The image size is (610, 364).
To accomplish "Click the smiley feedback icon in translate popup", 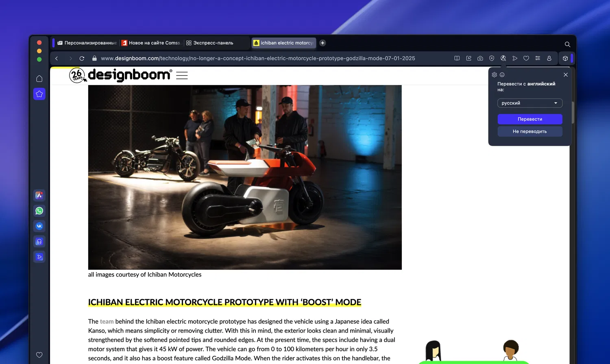I will pos(502,75).
